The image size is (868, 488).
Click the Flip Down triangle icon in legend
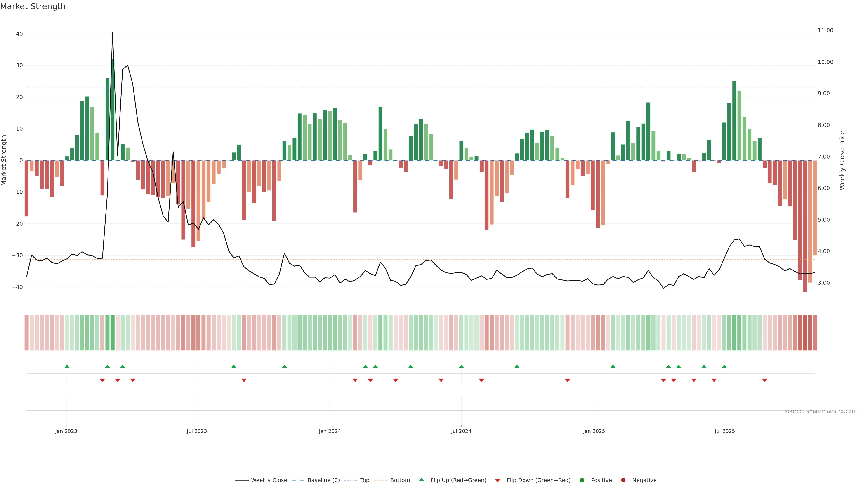click(x=498, y=481)
